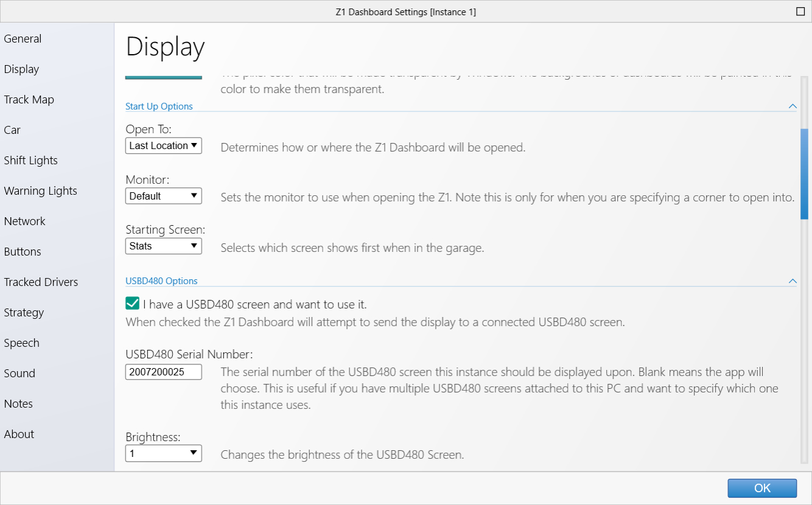The height and width of the screenshot is (505, 812).
Task: Open the Monitor dropdown set to Default
Action: coord(164,196)
